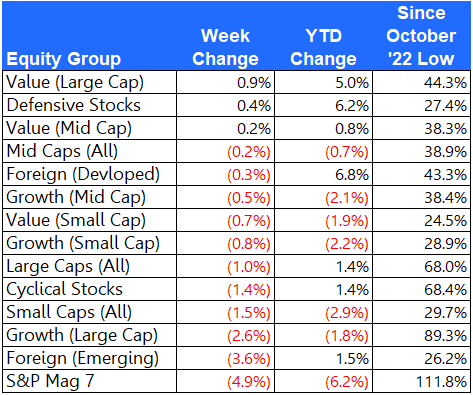Click the Value (Large Cap) row label

click(75, 82)
